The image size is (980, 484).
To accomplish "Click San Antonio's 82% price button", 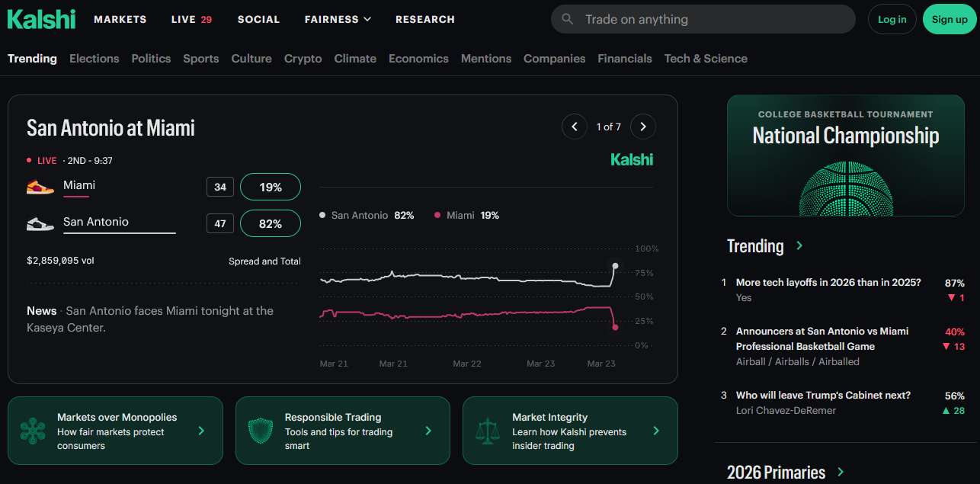I will click(x=270, y=223).
